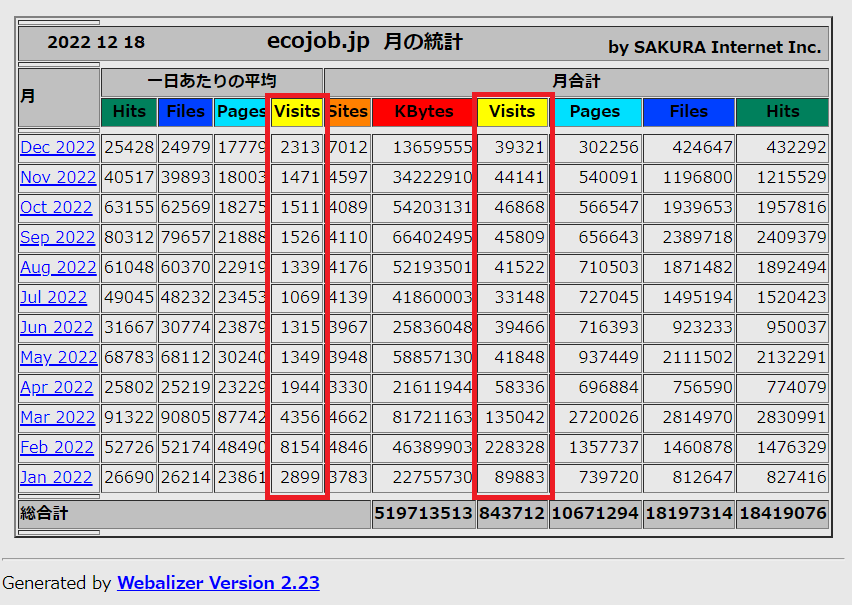This screenshot has width=852, height=605.
Task: Open the Jan 2022 monthly report link
Action: coord(56,477)
